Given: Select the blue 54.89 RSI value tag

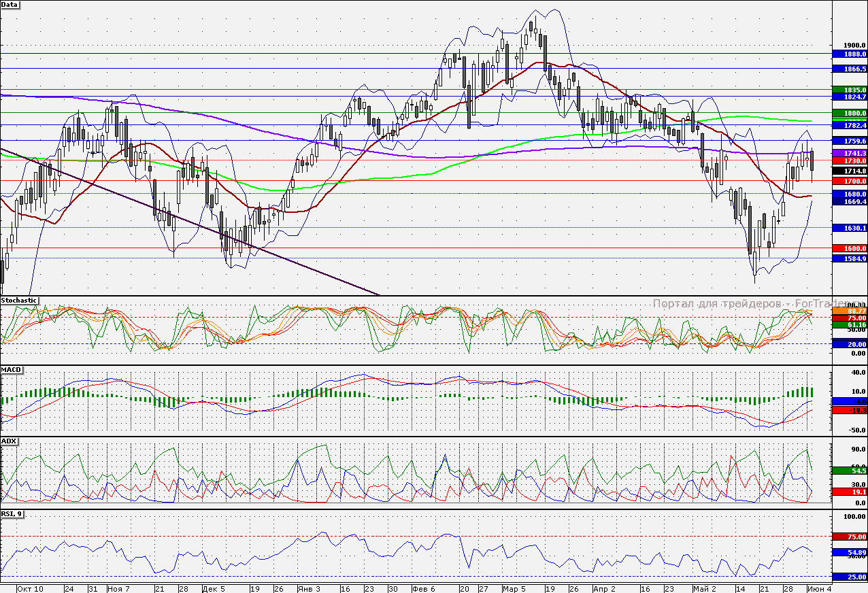Looking at the screenshot, I should pyautogui.click(x=850, y=553).
